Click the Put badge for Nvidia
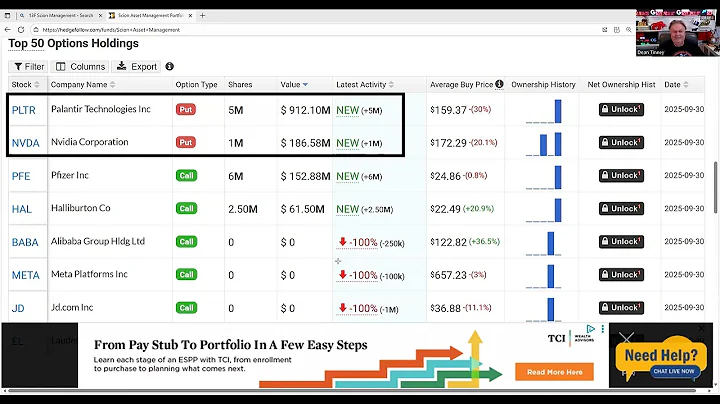The height and width of the screenshot is (404, 720). (186, 142)
